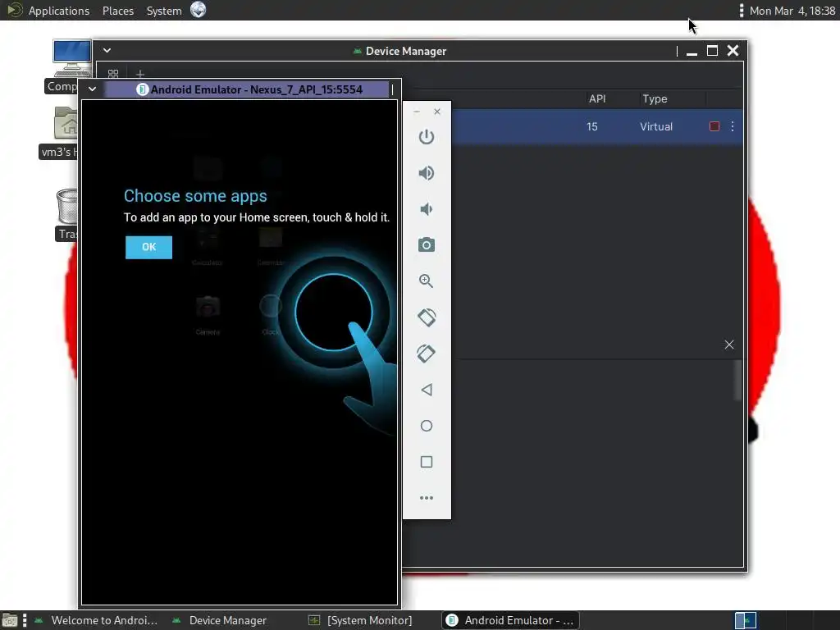
Task: Take a screenshot with the camera icon
Action: [427, 244]
